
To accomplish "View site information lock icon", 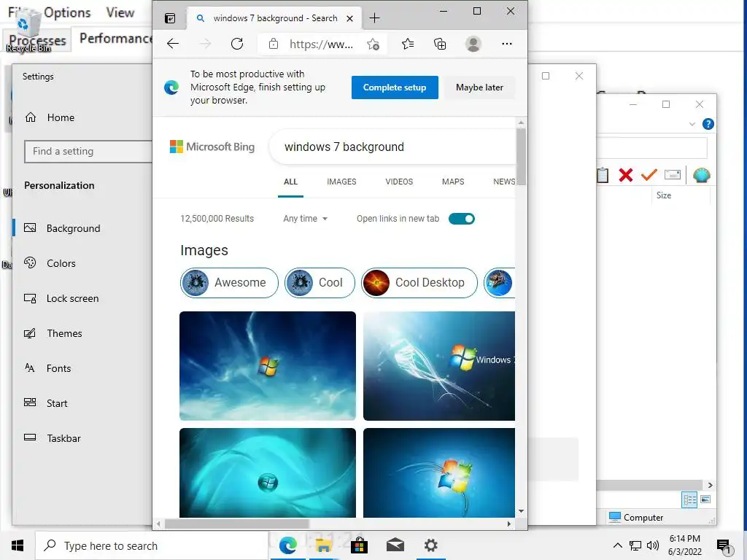I will tap(273, 44).
